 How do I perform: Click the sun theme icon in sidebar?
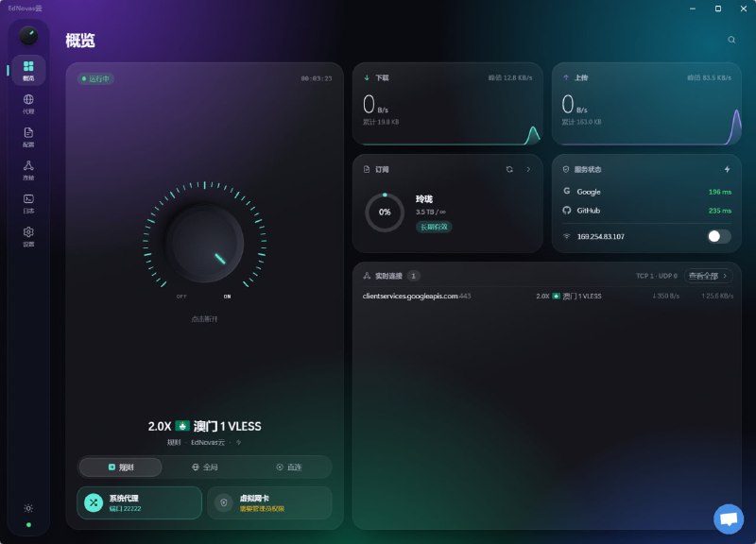[x=28, y=508]
